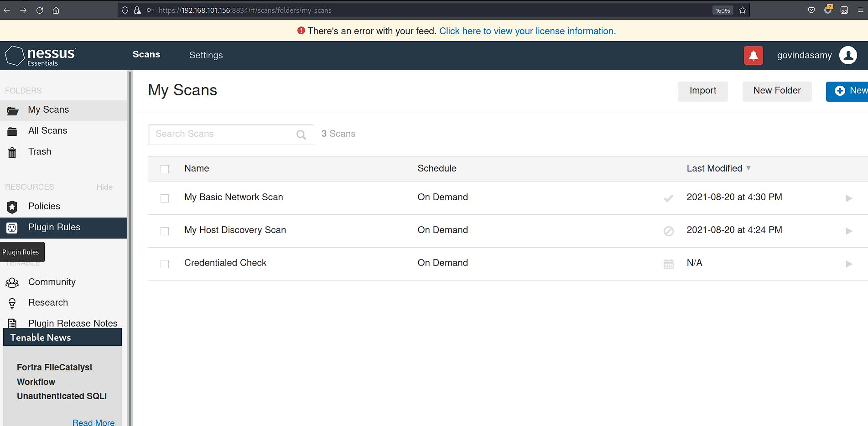The width and height of the screenshot is (868, 426).
Task: Click the sidebar vertical scrollbar
Action: click(130, 249)
